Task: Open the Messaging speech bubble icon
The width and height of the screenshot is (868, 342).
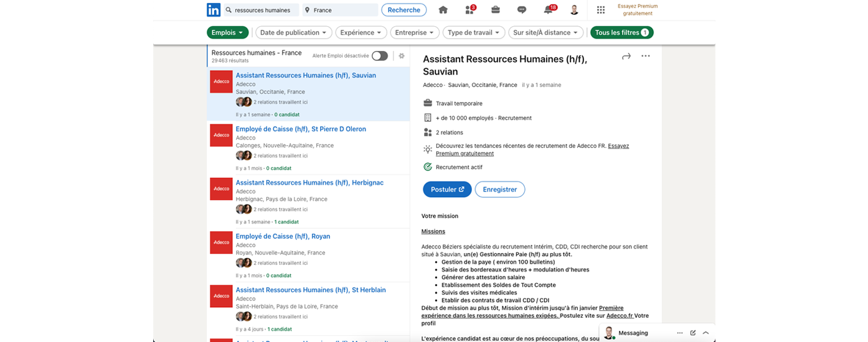Action: [522, 10]
